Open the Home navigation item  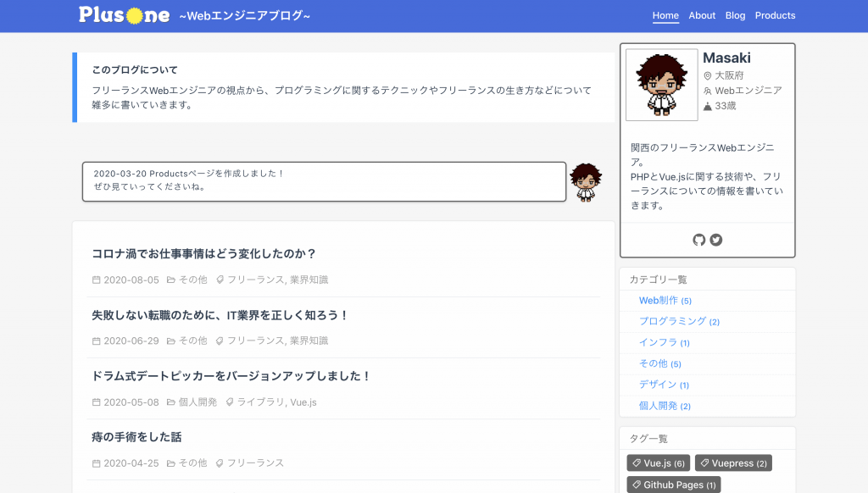pos(665,15)
